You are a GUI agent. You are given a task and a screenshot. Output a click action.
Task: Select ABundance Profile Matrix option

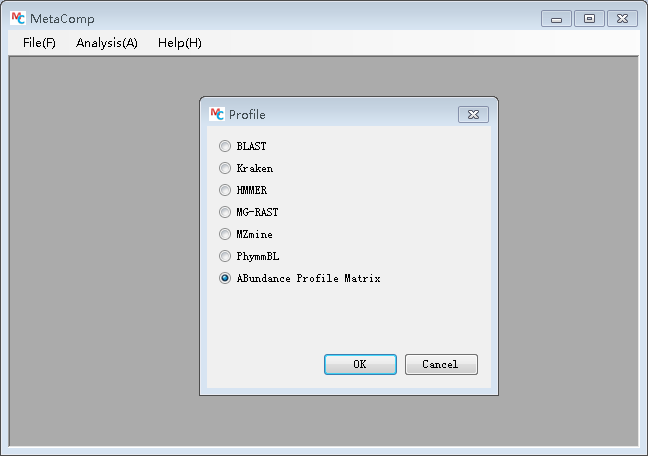pyautogui.click(x=225, y=278)
